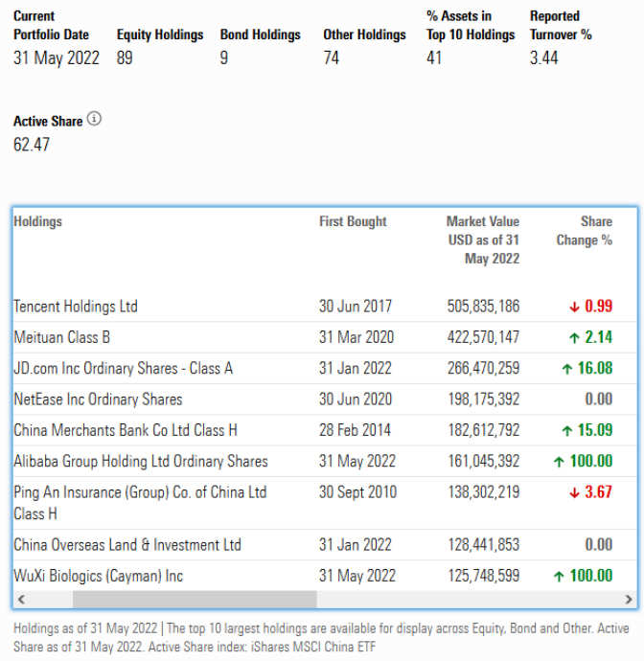644x661 pixels.
Task: Click Tencent first bought date 30 Jun 2017
Action: coord(356,306)
